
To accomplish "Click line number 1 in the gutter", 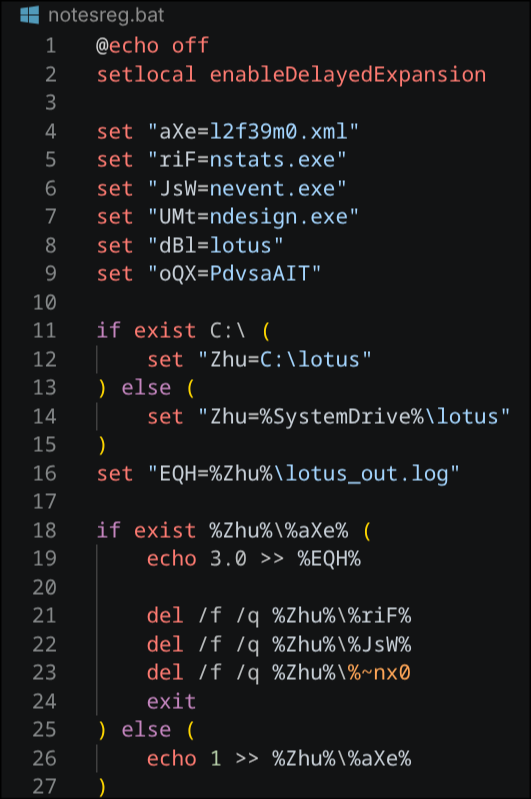I will pos(50,46).
